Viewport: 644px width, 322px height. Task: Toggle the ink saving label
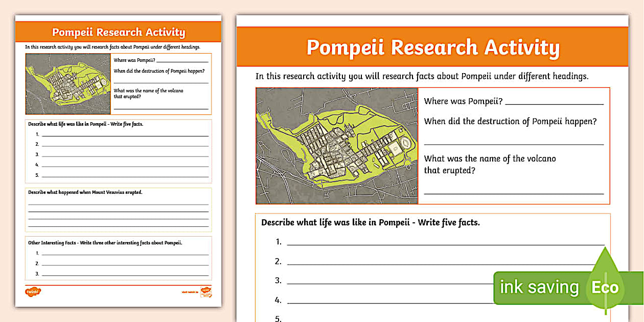[539, 287]
